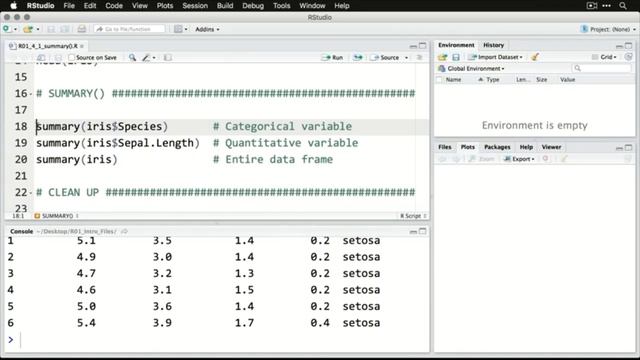Screen dimensions: 640x360
Task: Collapse the CLEAN UP section fold at line 22
Action: coord(31,193)
